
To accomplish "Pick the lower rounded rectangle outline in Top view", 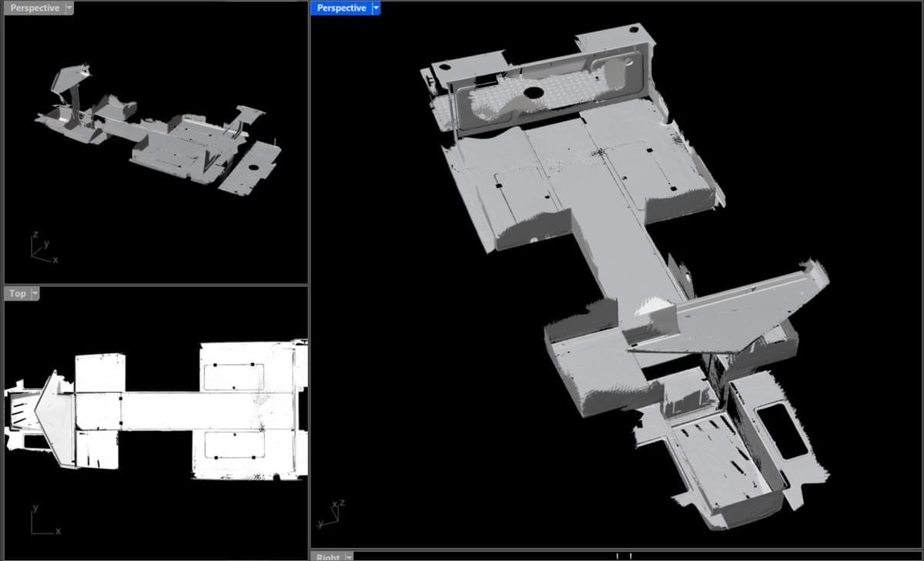I will (235, 445).
